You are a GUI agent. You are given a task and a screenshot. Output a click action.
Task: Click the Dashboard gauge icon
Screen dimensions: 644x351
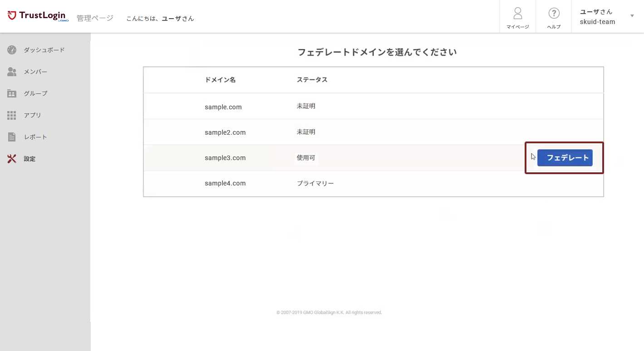12,50
